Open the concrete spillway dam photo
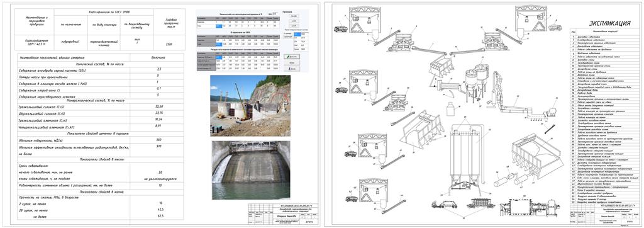Image resolution: width=644 pixels, height=228 pixels. 250,171
